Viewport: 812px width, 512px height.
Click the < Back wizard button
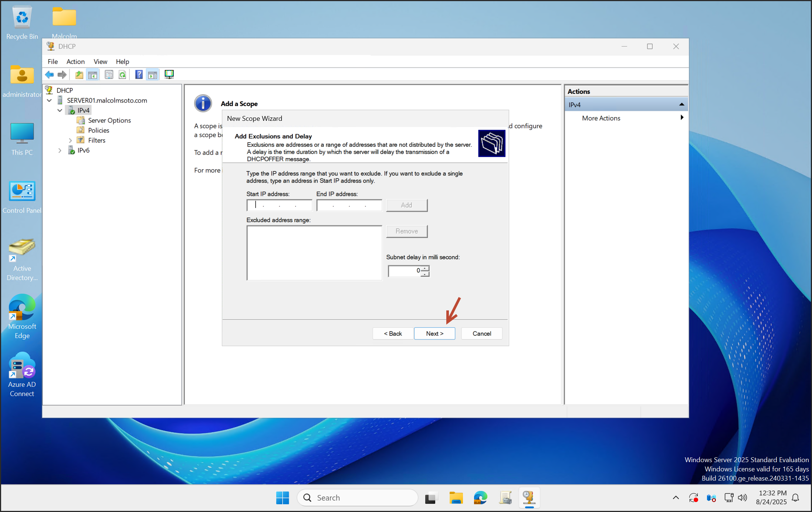(x=393, y=334)
